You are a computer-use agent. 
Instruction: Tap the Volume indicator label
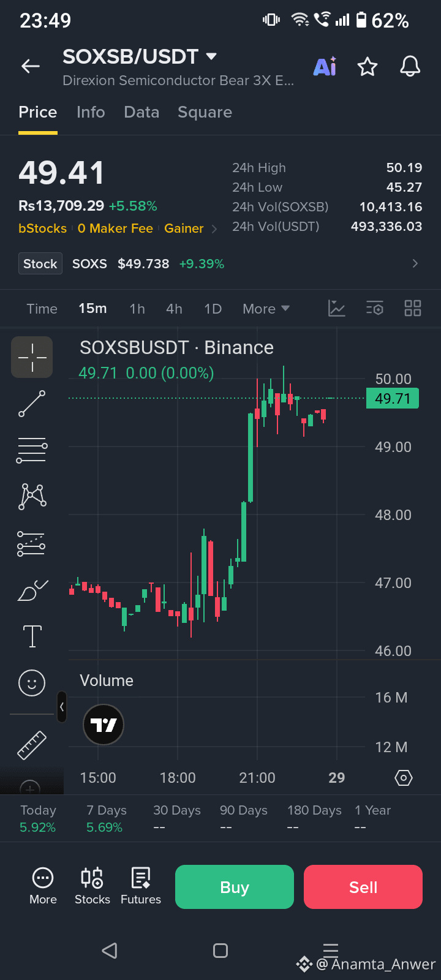tap(107, 680)
